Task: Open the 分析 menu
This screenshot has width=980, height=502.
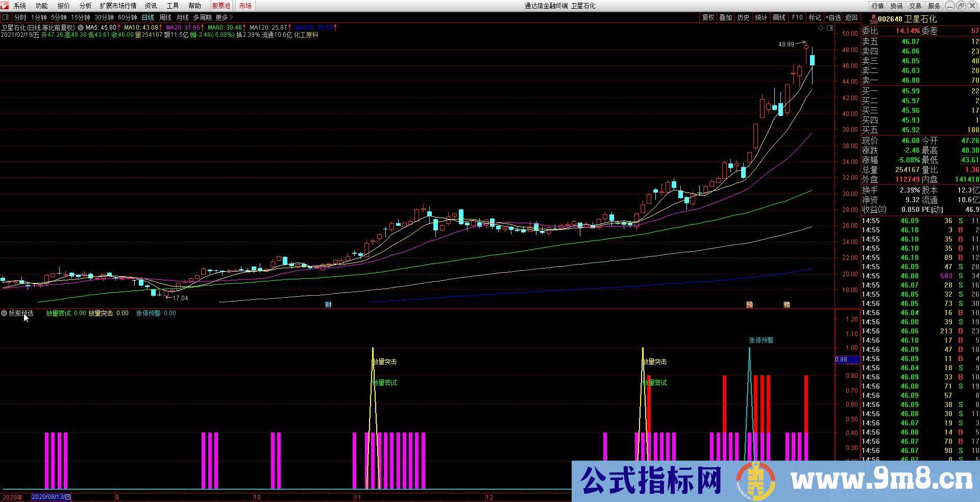Action: (85, 6)
